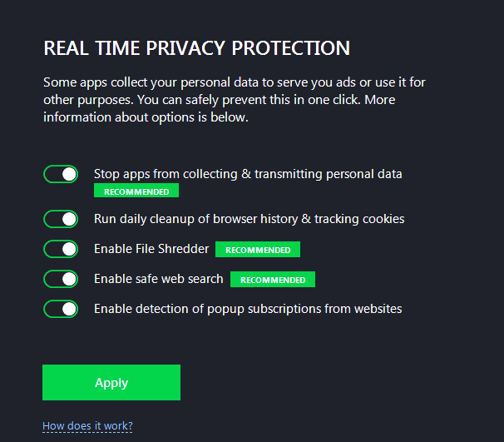Click 'Stop apps from collecting' label text
Screen dimensions: 504x442
pos(248,174)
